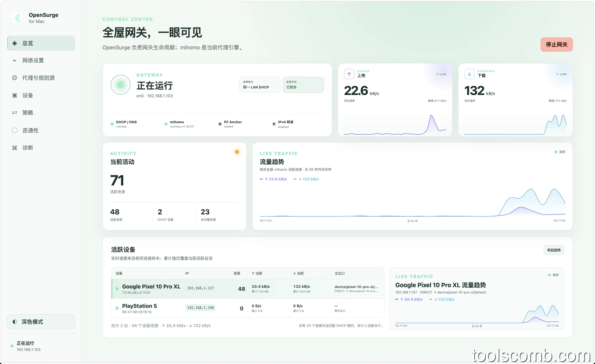Click the 配置状态 已同步 chip

tap(303, 85)
